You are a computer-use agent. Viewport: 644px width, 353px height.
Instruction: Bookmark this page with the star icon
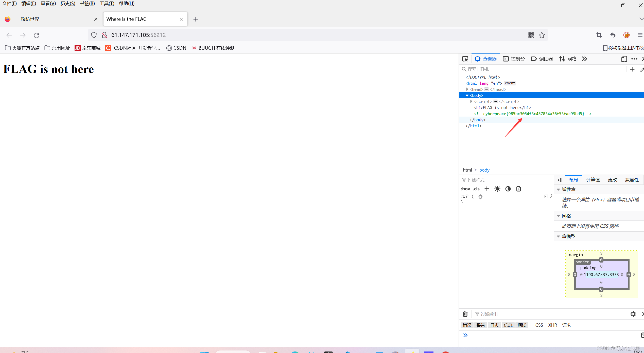pyautogui.click(x=542, y=35)
